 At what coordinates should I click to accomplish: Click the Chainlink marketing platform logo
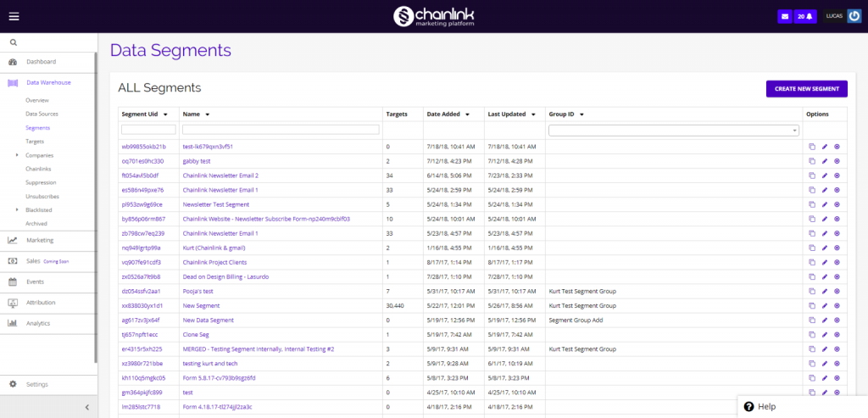pyautogui.click(x=433, y=16)
